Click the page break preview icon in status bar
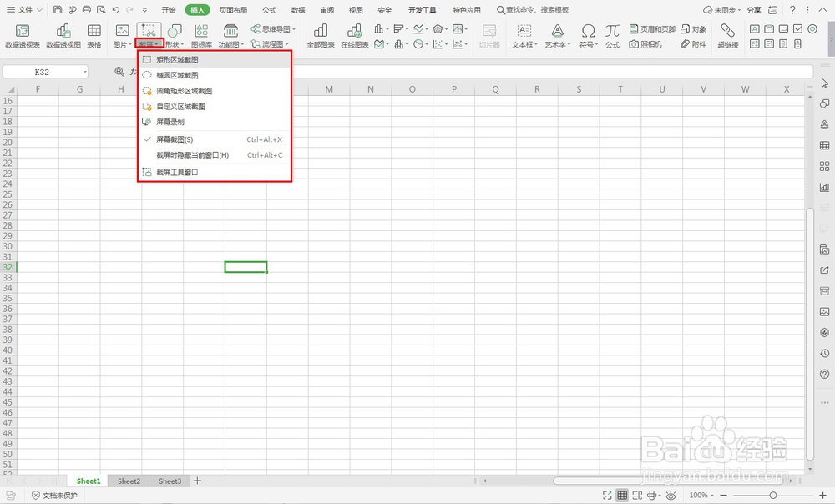The width and height of the screenshot is (835, 504). pyautogui.click(x=637, y=496)
